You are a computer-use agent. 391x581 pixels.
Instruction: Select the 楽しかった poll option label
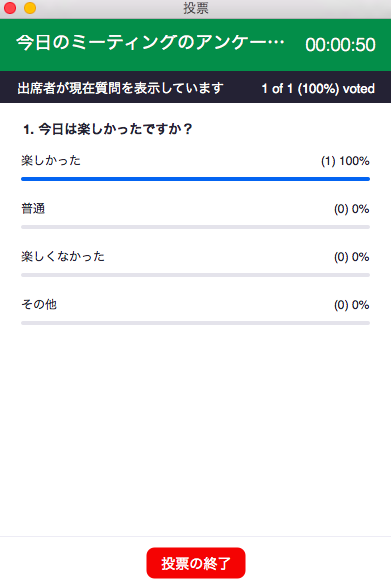[x=51, y=160]
